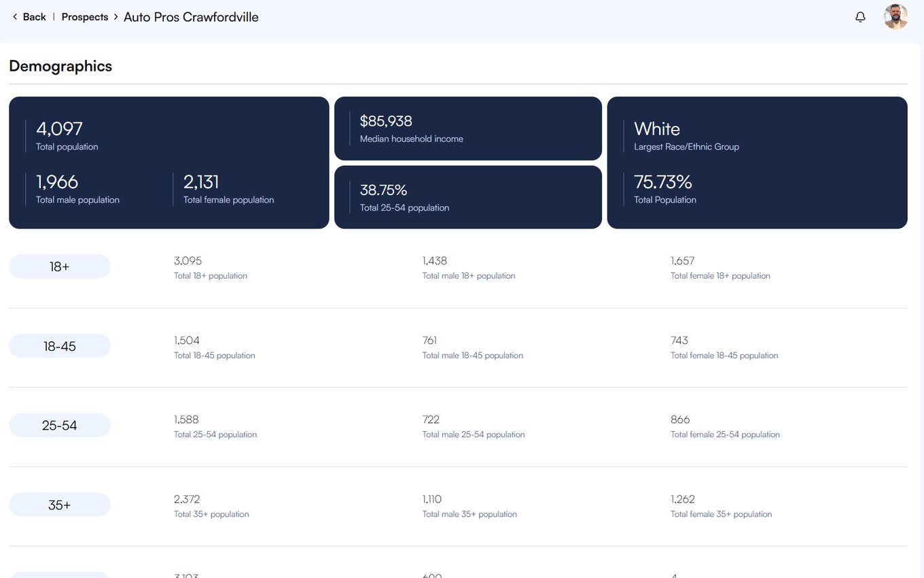Click the 38.75% total 25-54 population
The width and height of the screenshot is (924, 578).
383,190
